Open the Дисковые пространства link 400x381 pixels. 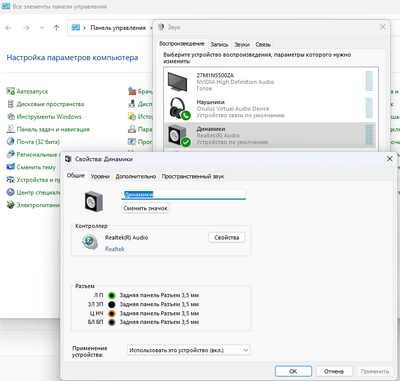pos(50,104)
